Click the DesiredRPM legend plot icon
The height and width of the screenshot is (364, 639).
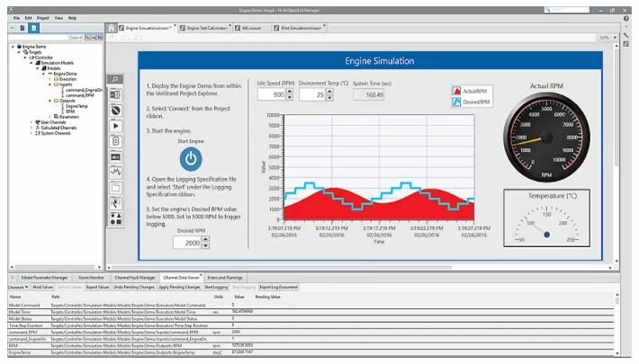(457, 102)
